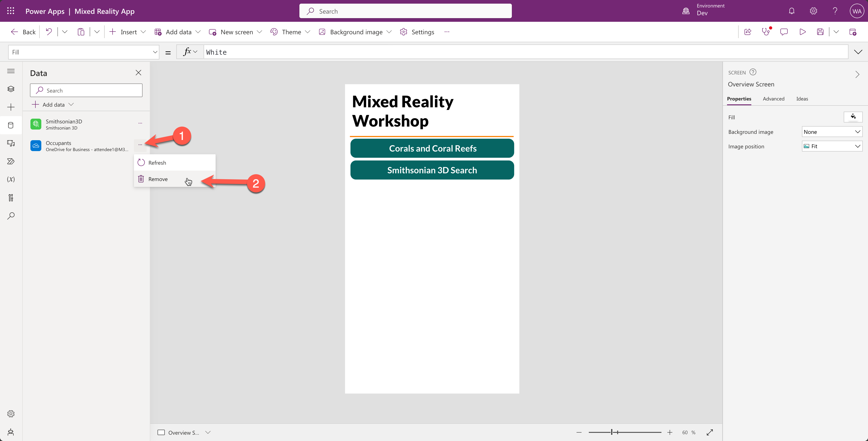The width and height of the screenshot is (868, 441).
Task: Expand the formula bar chevron
Action: [x=858, y=52]
